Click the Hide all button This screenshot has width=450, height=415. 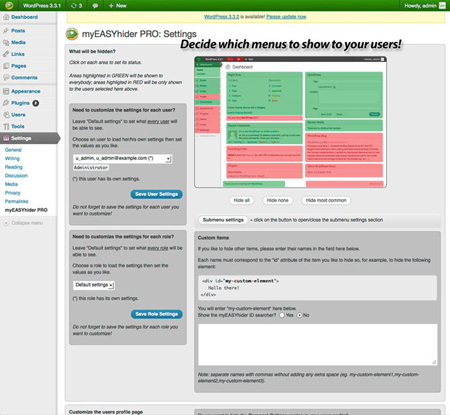(242, 200)
